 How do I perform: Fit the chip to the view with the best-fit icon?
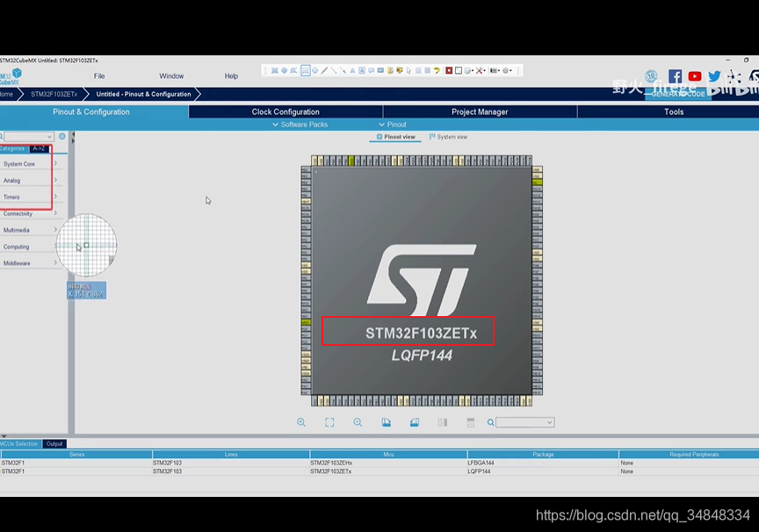click(x=329, y=422)
